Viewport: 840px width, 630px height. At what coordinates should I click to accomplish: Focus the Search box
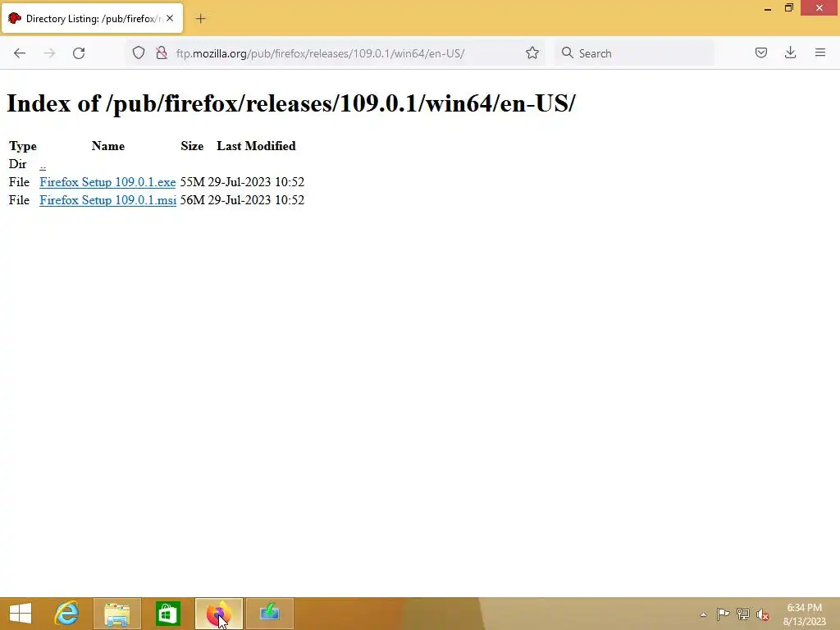click(x=634, y=53)
